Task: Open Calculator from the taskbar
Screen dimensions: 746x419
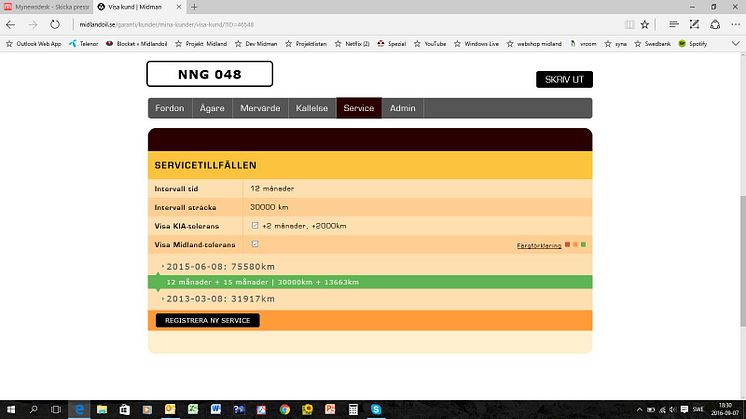Action: [x=353, y=409]
